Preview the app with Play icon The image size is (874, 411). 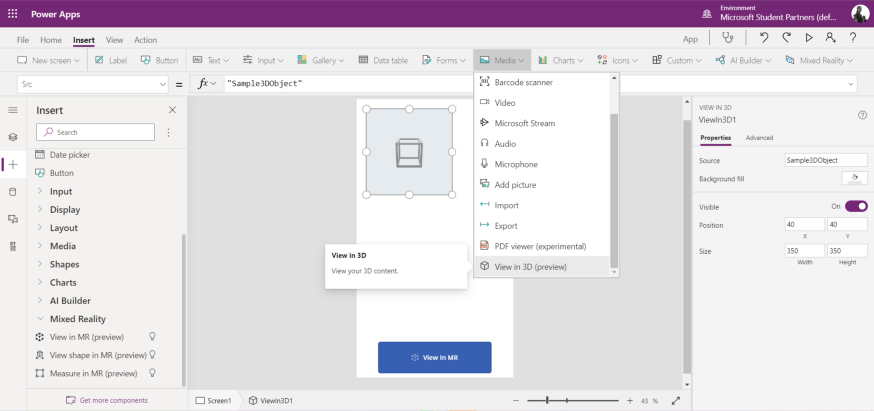pyautogui.click(x=809, y=38)
